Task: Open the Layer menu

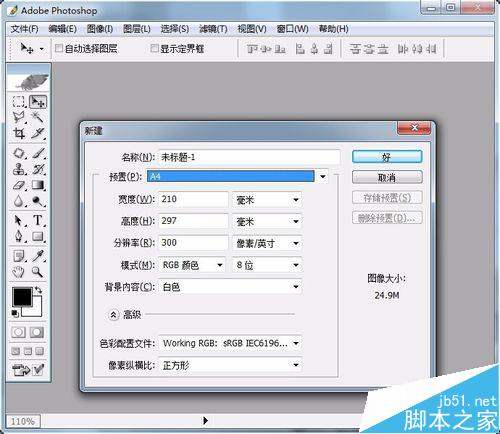Action: pos(137,29)
